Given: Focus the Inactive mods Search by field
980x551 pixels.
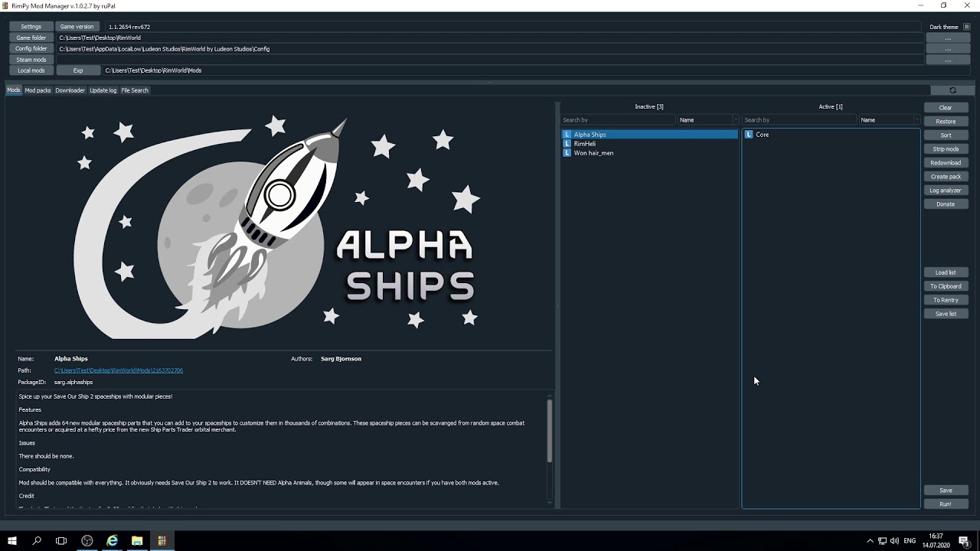Looking at the screenshot, I should [618, 120].
